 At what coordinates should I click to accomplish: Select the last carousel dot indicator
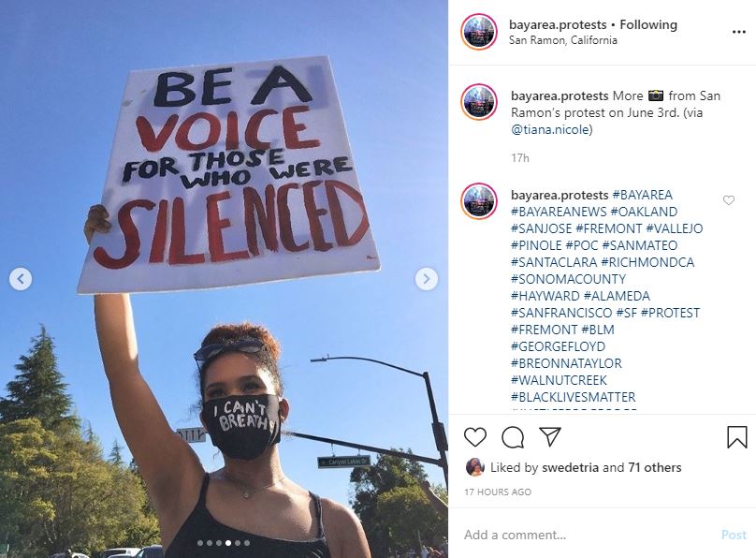(x=247, y=543)
